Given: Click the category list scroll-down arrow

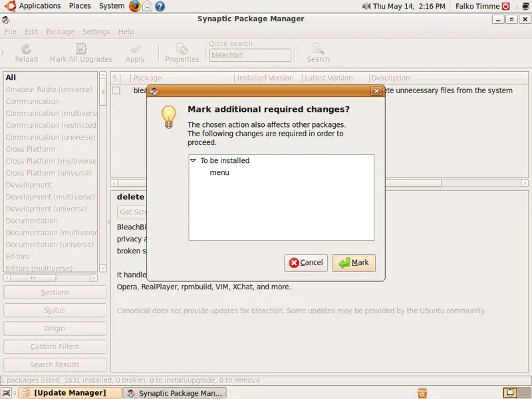Looking at the screenshot, I should point(103,268).
